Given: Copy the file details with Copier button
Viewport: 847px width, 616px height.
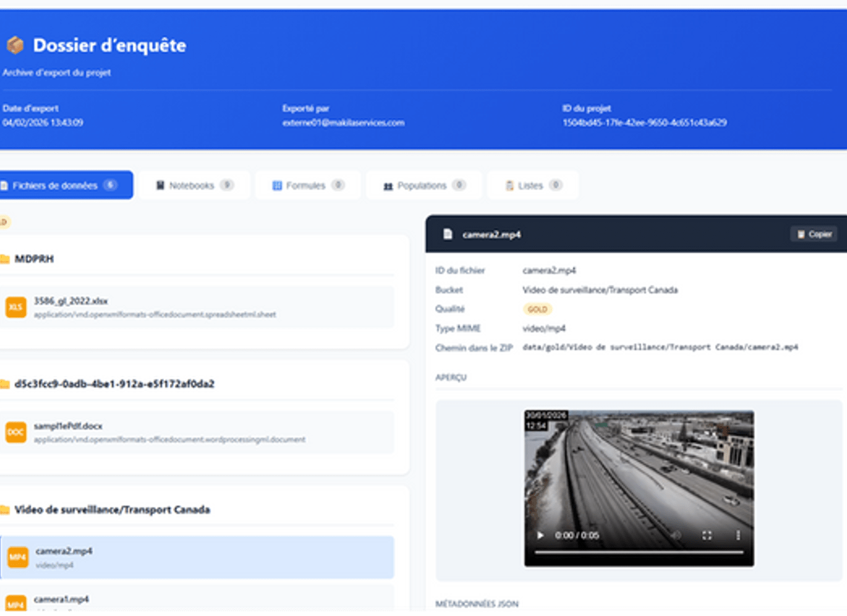Looking at the screenshot, I should 814,234.
